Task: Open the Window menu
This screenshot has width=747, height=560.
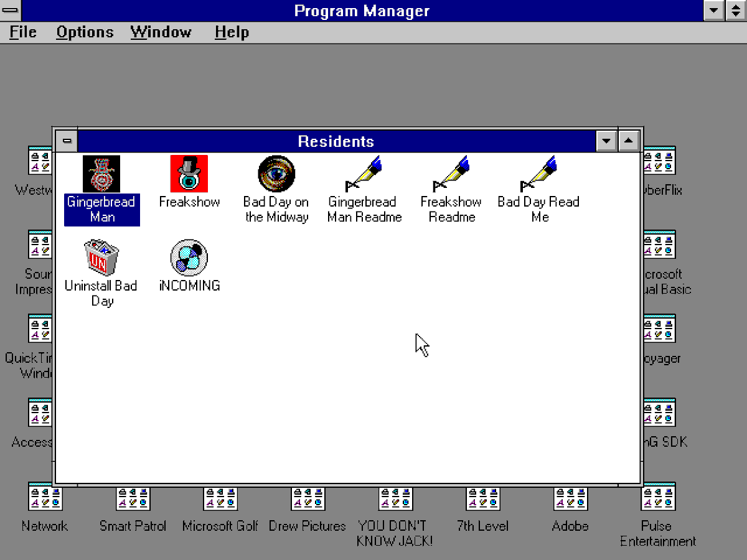Action: pyautogui.click(x=161, y=32)
